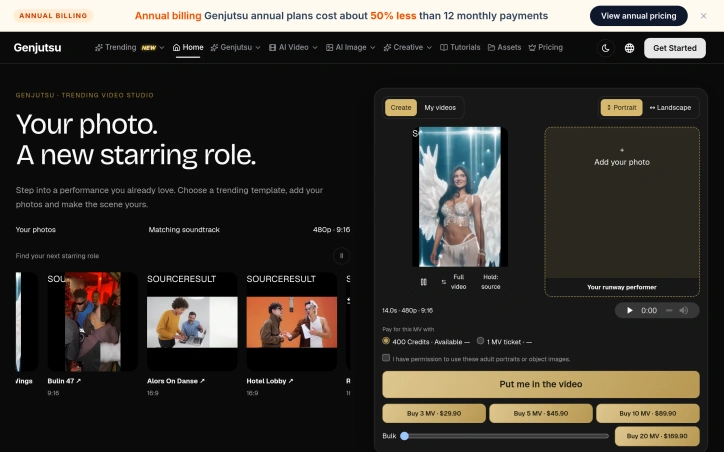The height and width of the screenshot is (452, 724).
Task: Select the Full video option
Action: [458, 282]
